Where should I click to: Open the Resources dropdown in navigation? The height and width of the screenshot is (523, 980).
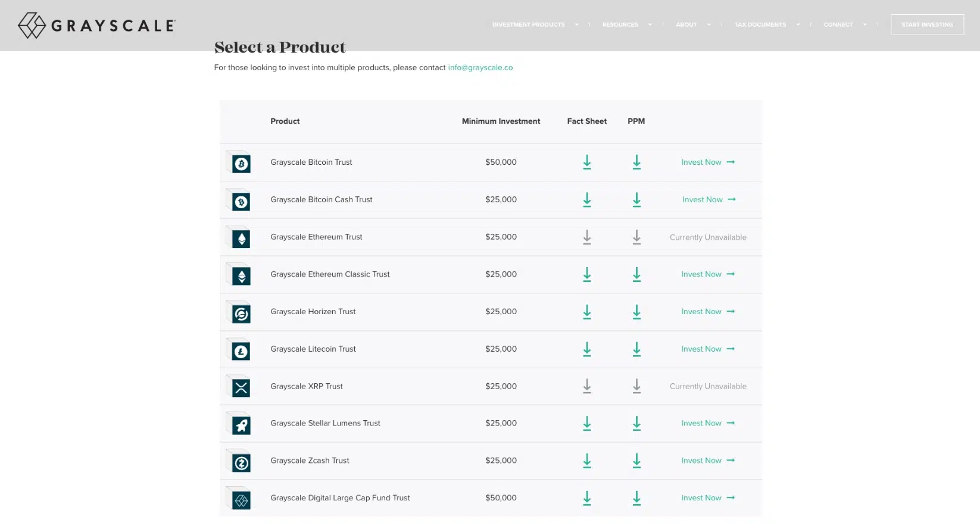pyautogui.click(x=626, y=25)
